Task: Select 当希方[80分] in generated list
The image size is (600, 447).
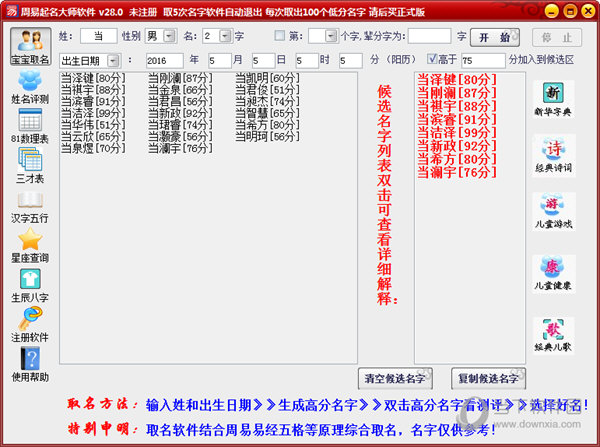Action: (267, 125)
